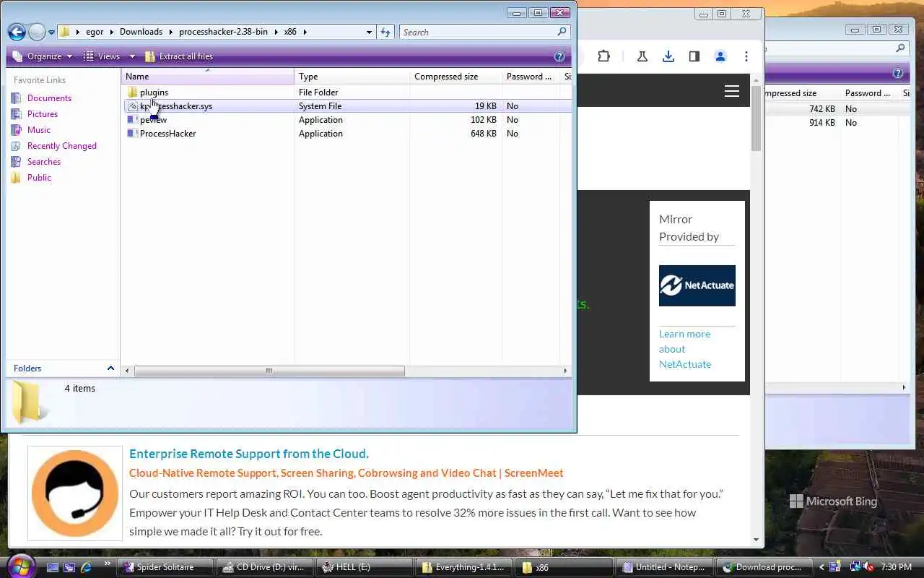The image size is (924, 578).
Task: Click the browser page vertical scrollbar thumb
Action: coord(757,118)
